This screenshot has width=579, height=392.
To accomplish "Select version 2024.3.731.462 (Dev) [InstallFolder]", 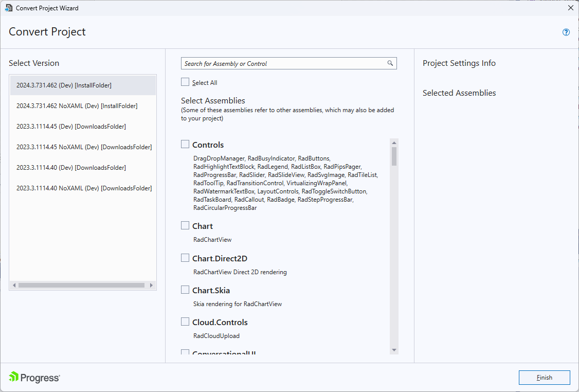I will 82,85.
